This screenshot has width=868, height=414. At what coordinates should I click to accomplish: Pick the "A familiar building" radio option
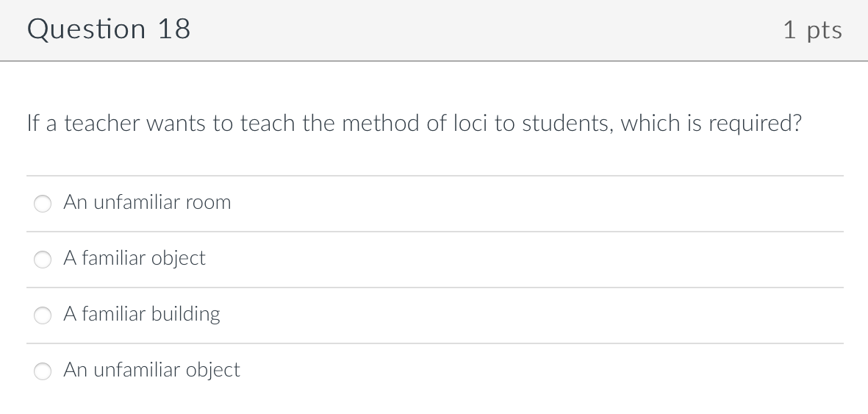tap(43, 315)
